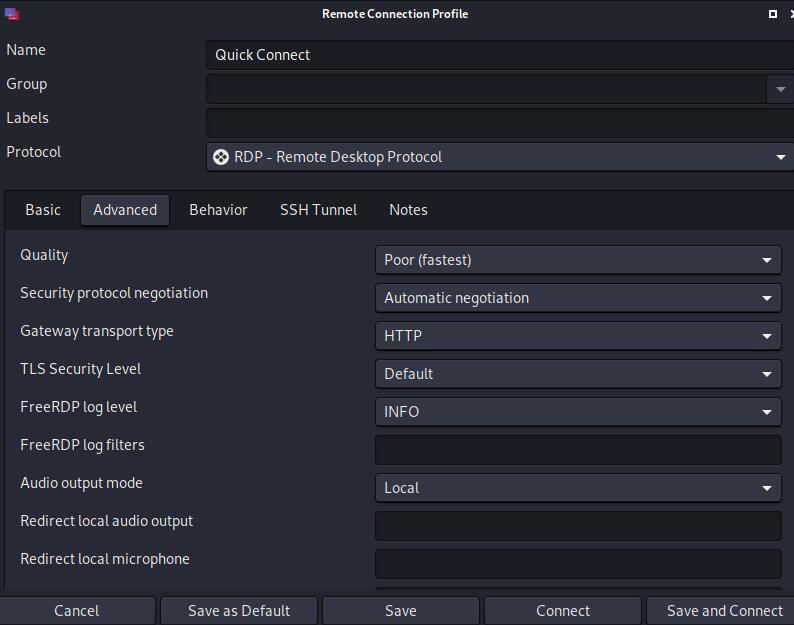
Task: Go to the Notes tab
Action: 408,210
